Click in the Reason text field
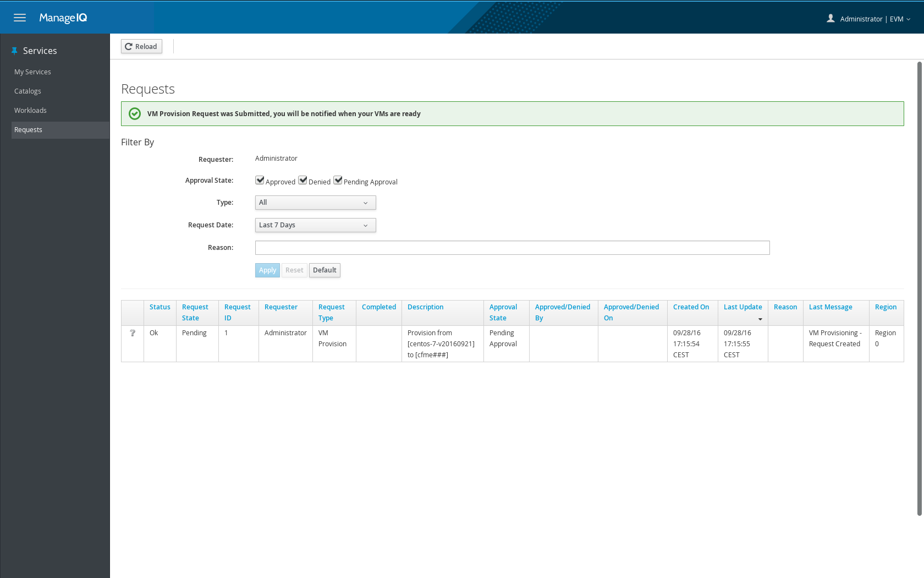This screenshot has height=578, width=924. coord(513,248)
